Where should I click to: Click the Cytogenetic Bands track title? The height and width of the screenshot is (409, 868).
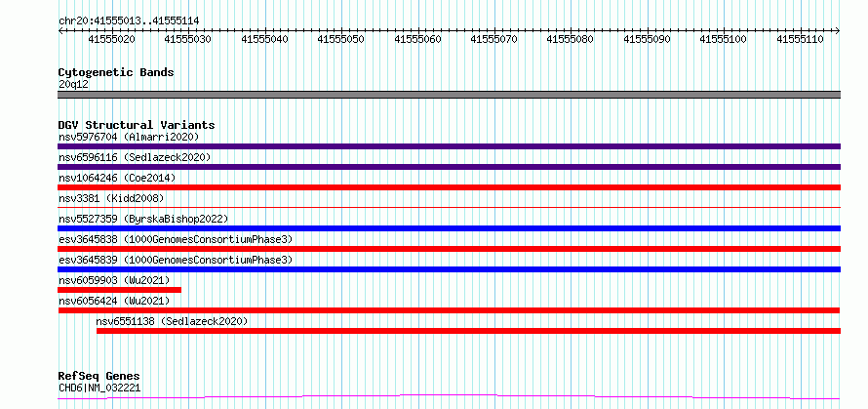tap(116, 72)
